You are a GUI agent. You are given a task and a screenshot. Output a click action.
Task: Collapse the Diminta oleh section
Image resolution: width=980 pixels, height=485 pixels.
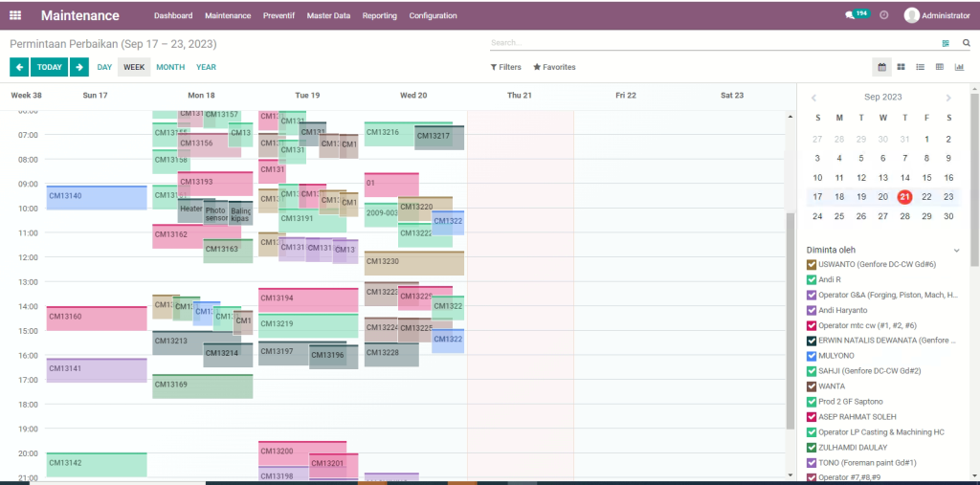tap(959, 250)
